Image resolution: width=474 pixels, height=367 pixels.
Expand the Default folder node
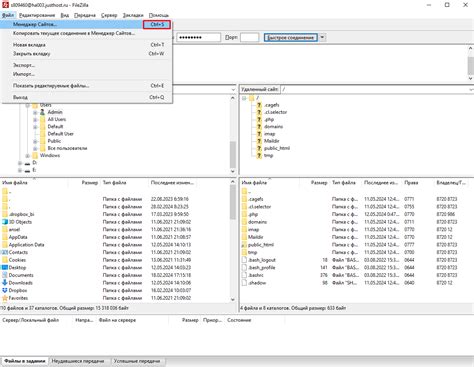click(x=35, y=127)
